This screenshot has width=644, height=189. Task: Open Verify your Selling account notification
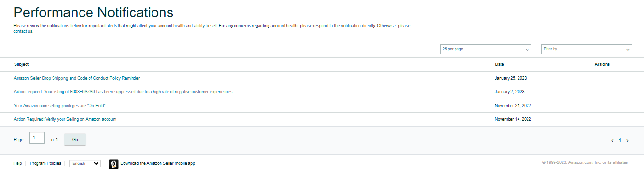65,119
